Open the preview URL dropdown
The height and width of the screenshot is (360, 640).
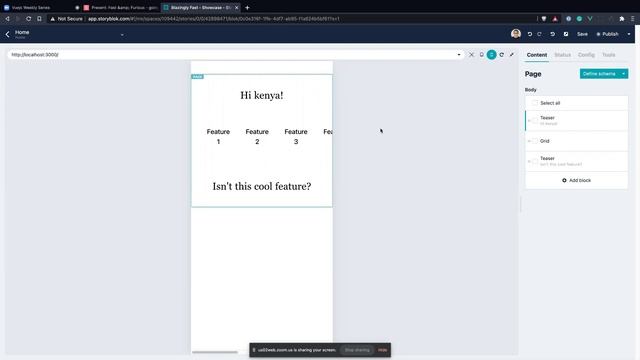pyautogui.click(x=459, y=55)
